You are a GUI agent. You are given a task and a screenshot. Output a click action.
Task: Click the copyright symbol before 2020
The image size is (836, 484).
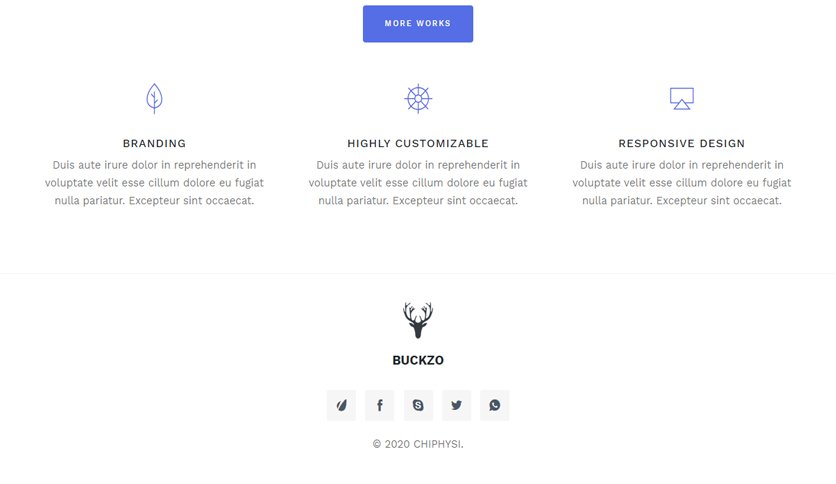click(x=377, y=444)
